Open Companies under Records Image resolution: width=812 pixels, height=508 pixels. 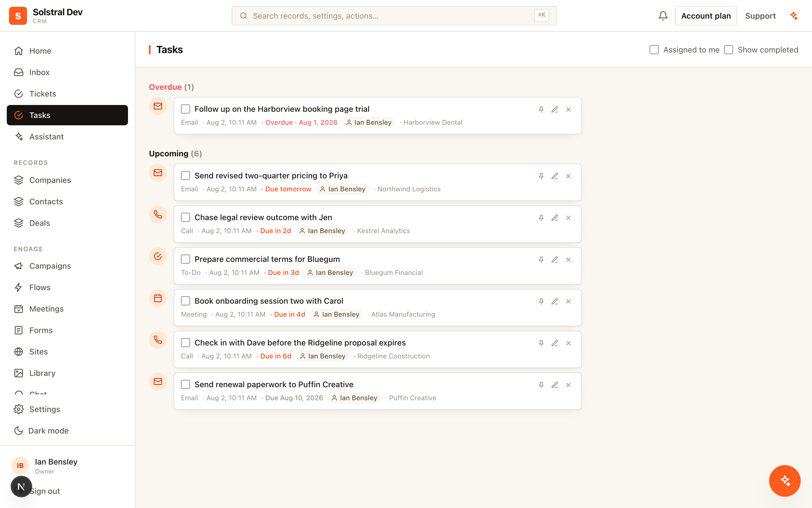(67, 180)
